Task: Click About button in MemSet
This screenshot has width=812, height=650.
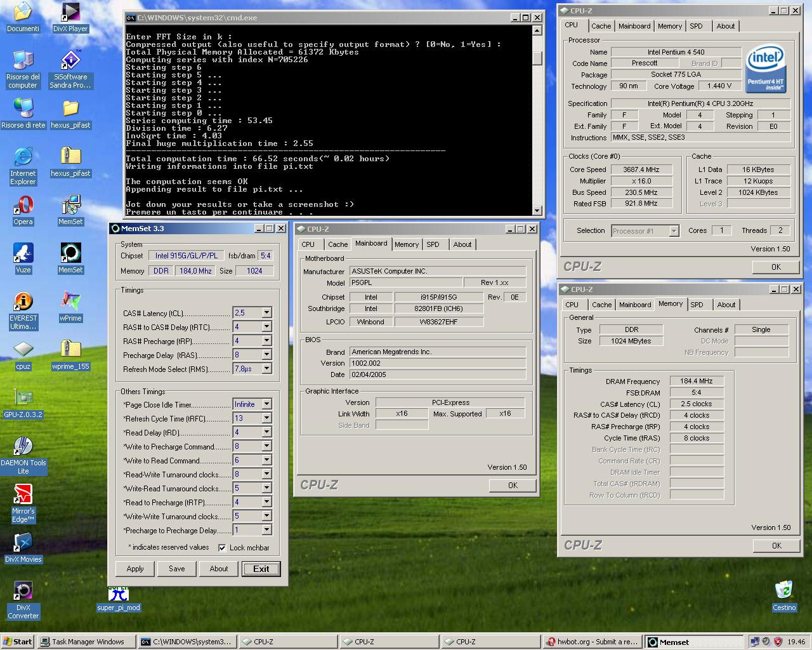Action: (219, 569)
